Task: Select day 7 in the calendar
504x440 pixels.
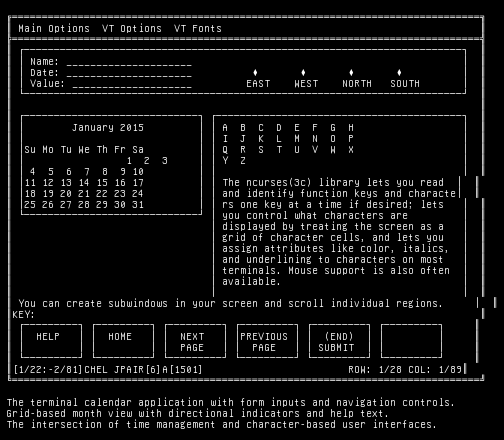Action: point(87,172)
